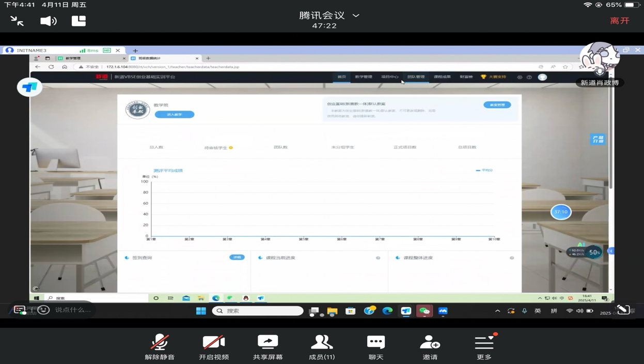Click the blue 进入教学 button
This screenshot has height=364, width=644.
[x=175, y=114]
